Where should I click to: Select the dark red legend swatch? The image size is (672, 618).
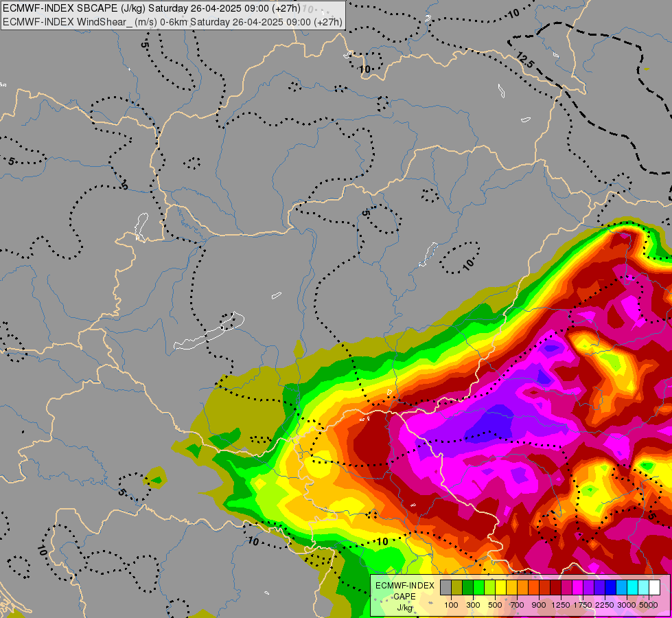pyautogui.click(x=555, y=587)
